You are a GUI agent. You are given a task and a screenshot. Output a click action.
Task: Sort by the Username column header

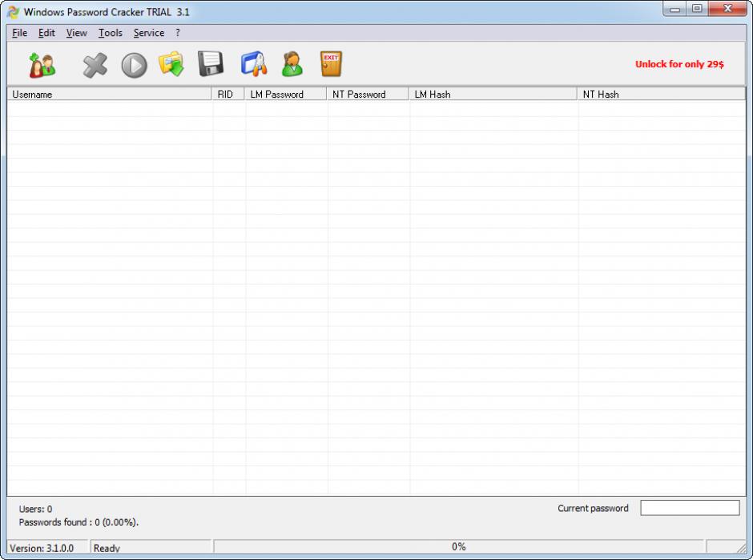click(109, 94)
